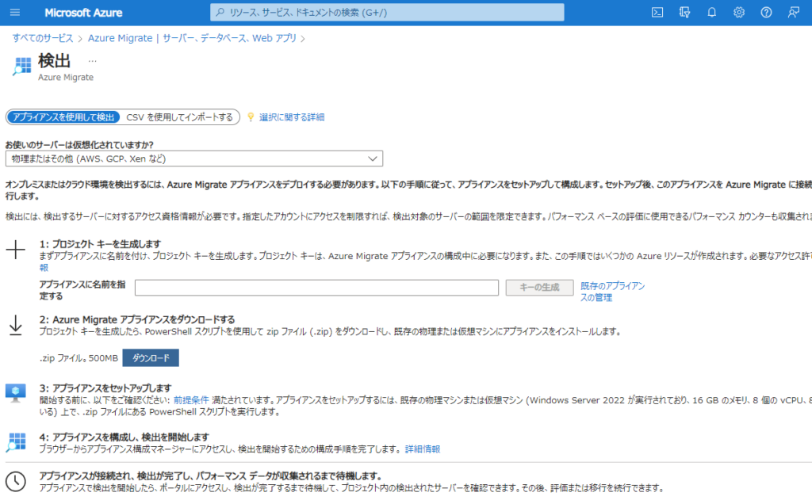The width and height of the screenshot is (812, 504).
Task: Click the ダウンロード button
Action: tap(151, 358)
